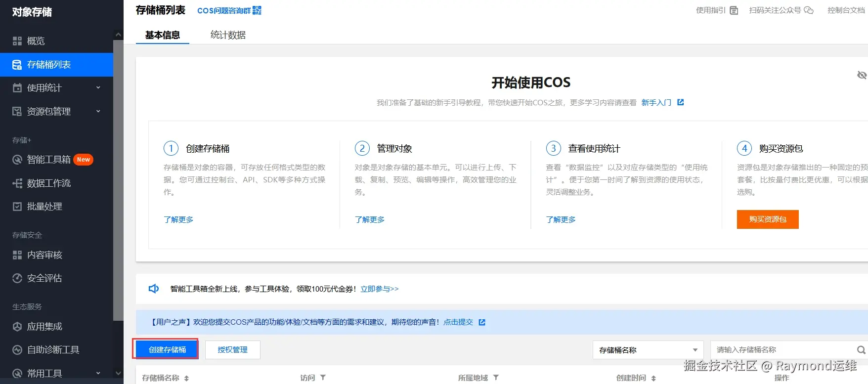Hide the 开始使用COS guide with eye icon
Screen dimensions: 868x384
click(862, 75)
